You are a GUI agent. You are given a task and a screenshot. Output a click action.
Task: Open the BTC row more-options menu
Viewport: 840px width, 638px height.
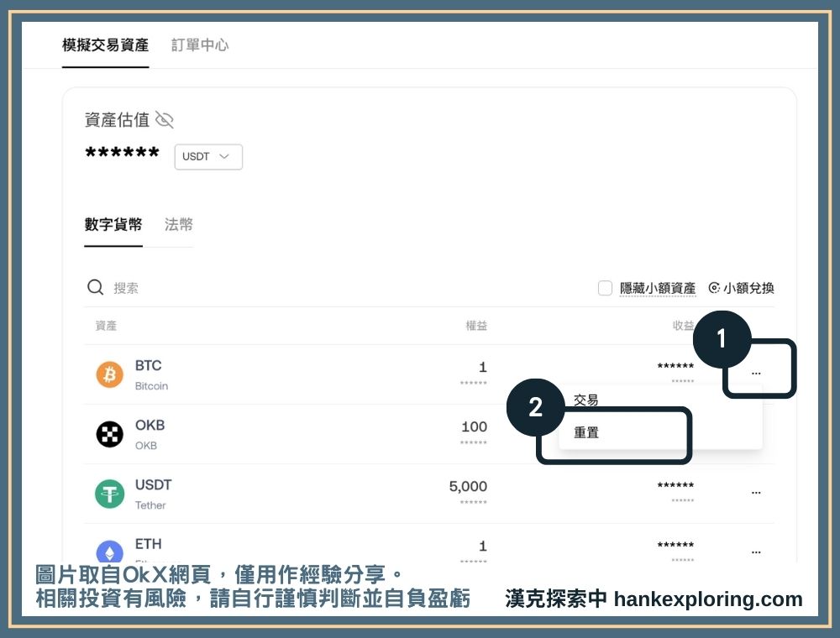click(756, 373)
